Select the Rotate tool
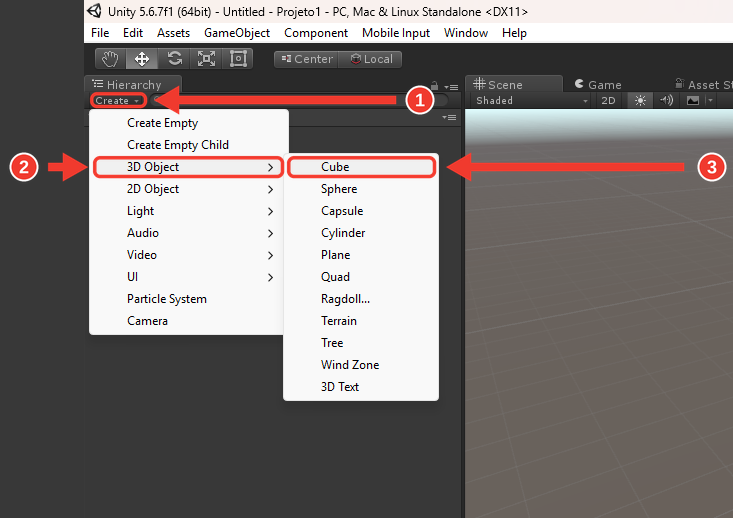This screenshot has width=733, height=518. click(174, 59)
